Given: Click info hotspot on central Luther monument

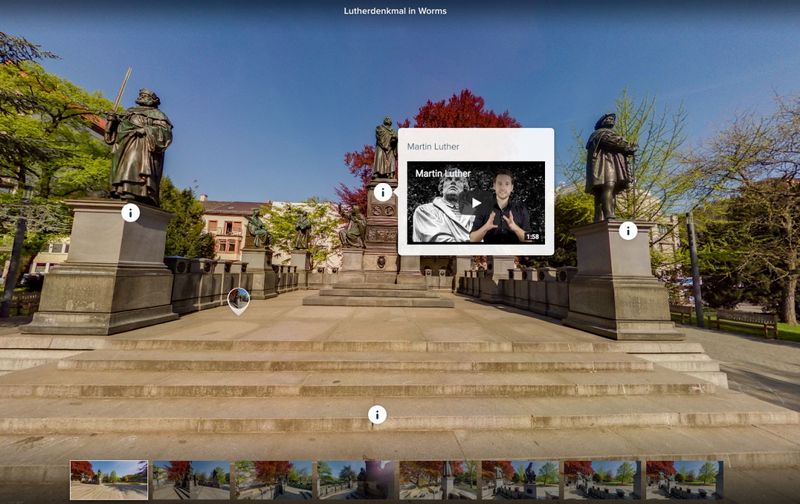Looking at the screenshot, I should click(383, 192).
